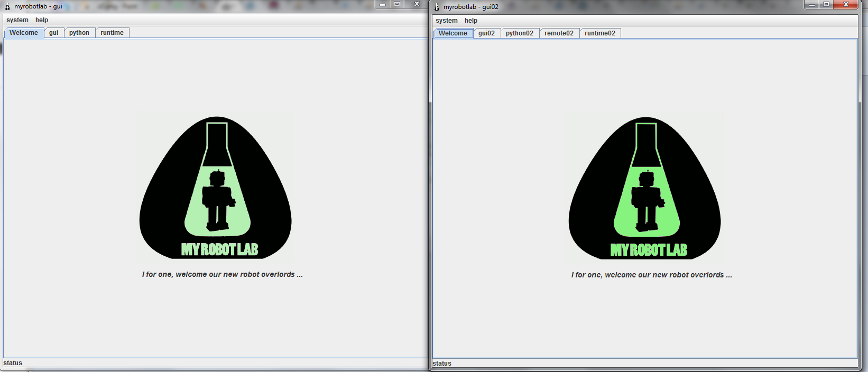Open the system menu in the gui02 window
The width and height of the screenshot is (868, 372).
coord(447,21)
